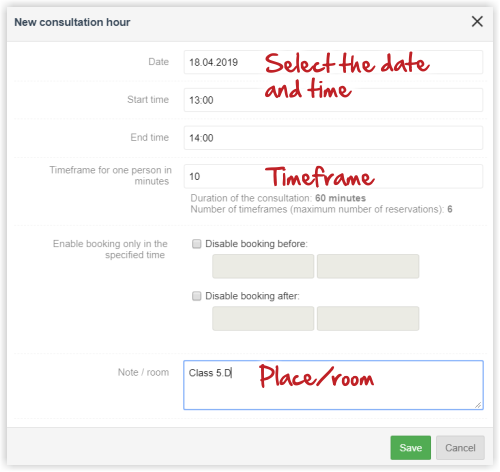The height and width of the screenshot is (472, 500).
Task: Select the second Disable booking before time box
Action: click(368, 266)
